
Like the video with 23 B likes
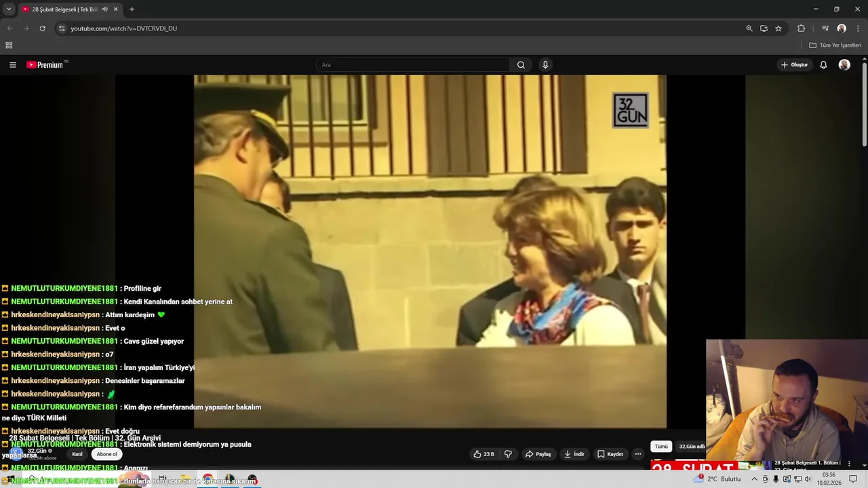coord(484,454)
